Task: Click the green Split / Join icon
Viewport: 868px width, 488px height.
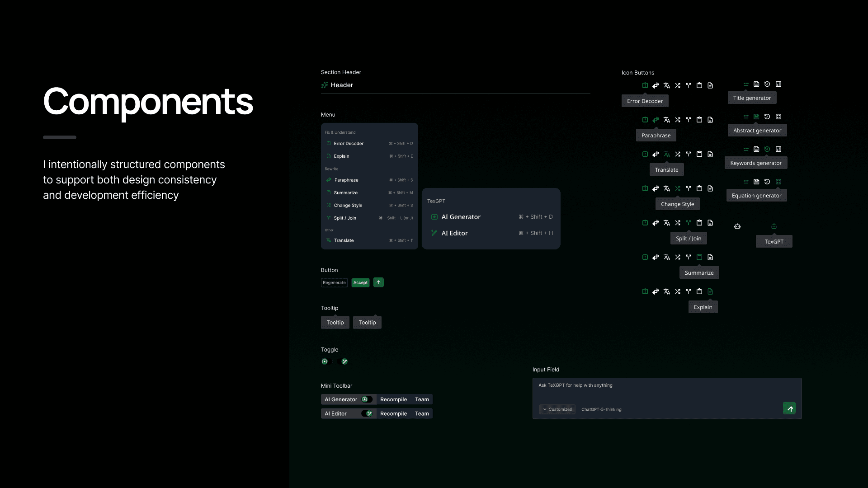Action: pyautogui.click(x=688, y=223)
